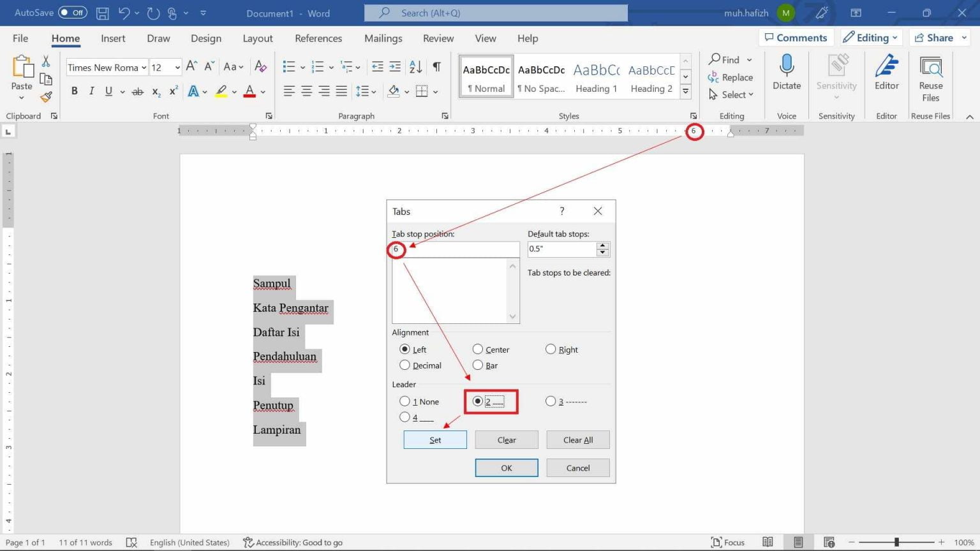
Task: Toggle strikethrough formatting
Action: tap(137, 91)
